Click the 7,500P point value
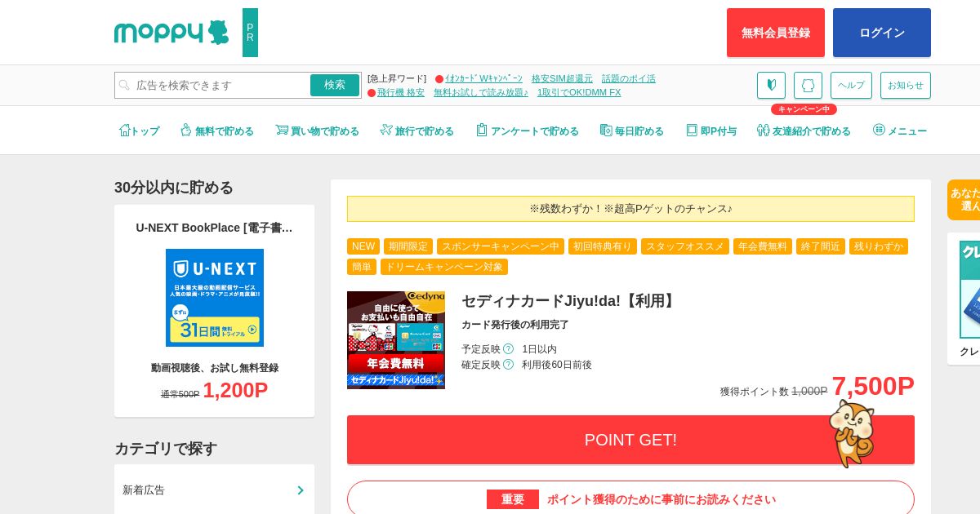Image resolution: width=980 pixels, height=514 pixels. [873, 386]
